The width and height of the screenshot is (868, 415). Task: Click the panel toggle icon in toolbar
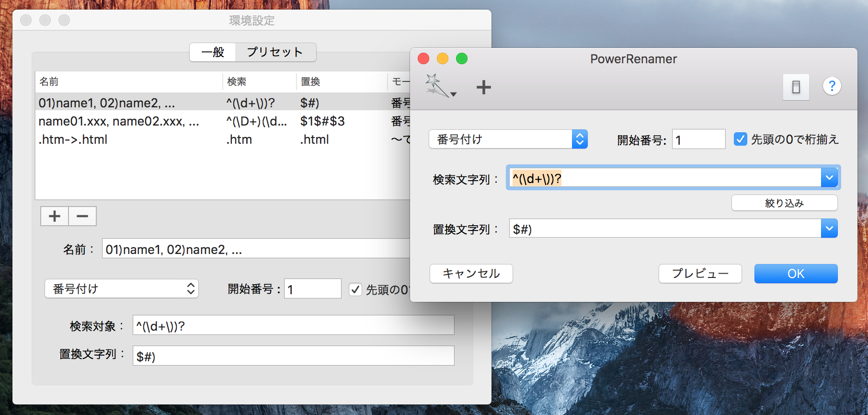pyautogui.click(x=796, y=87)
